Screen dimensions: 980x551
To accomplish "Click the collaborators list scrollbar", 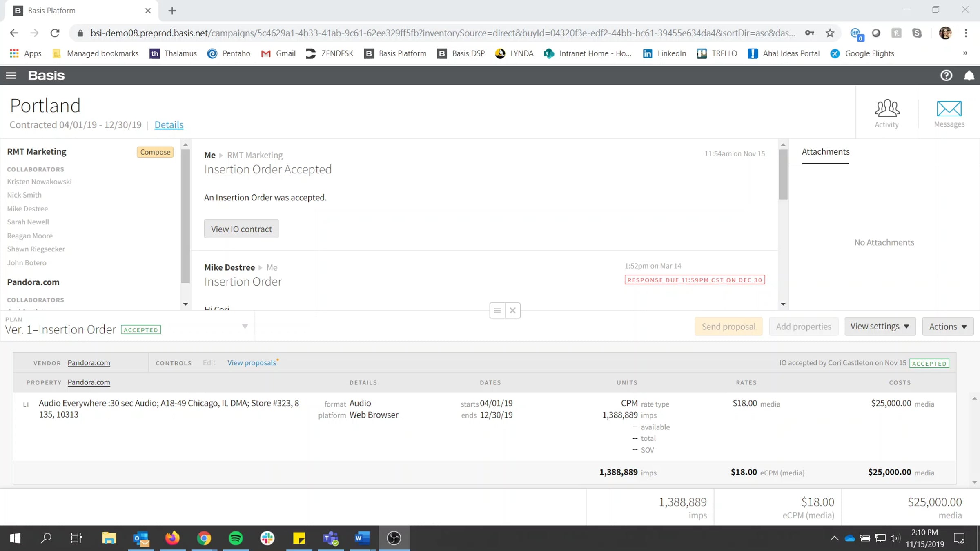I will click(185, 216).
